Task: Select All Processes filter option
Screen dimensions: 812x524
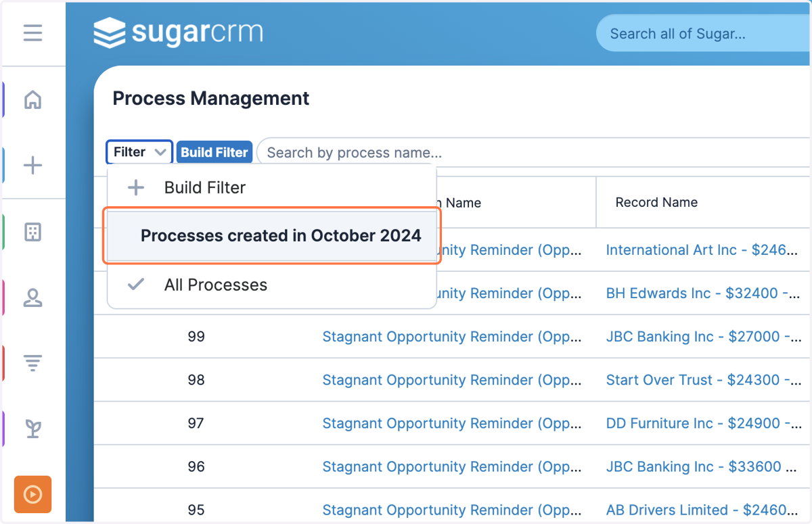Action: 271,285
